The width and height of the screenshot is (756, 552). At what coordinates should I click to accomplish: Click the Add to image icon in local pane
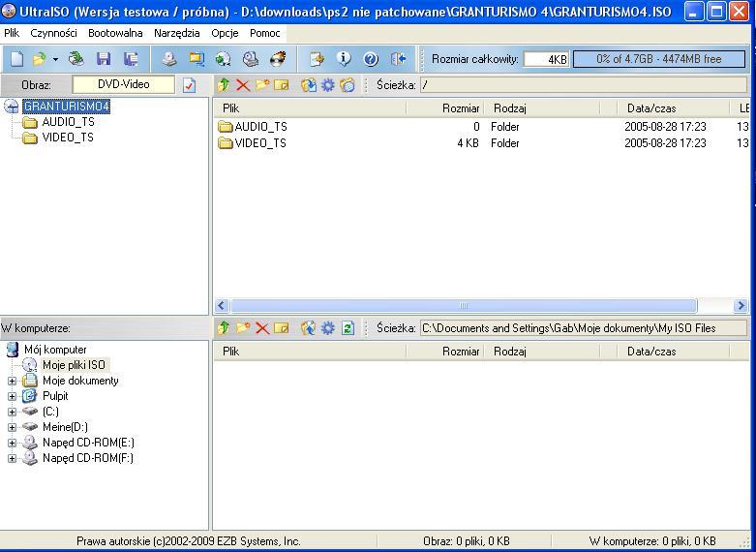(309, 328)
